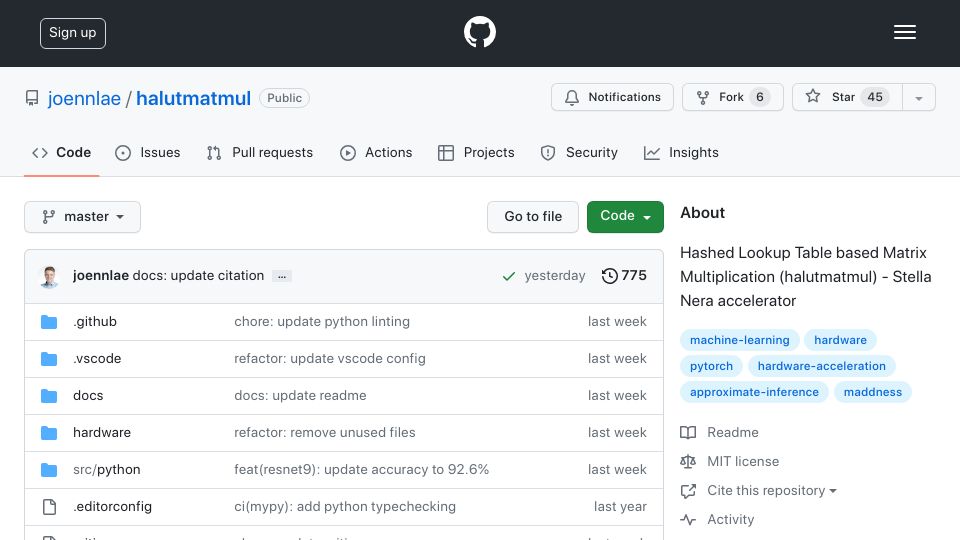Open the halutmatmul repository link
Viewport: 960px width, 540px height.
tap(193, 99)
